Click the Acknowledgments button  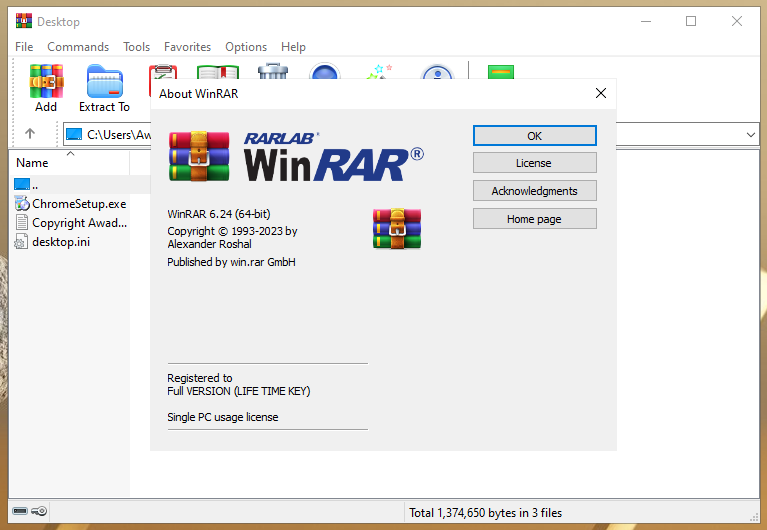tap(535, 191)
